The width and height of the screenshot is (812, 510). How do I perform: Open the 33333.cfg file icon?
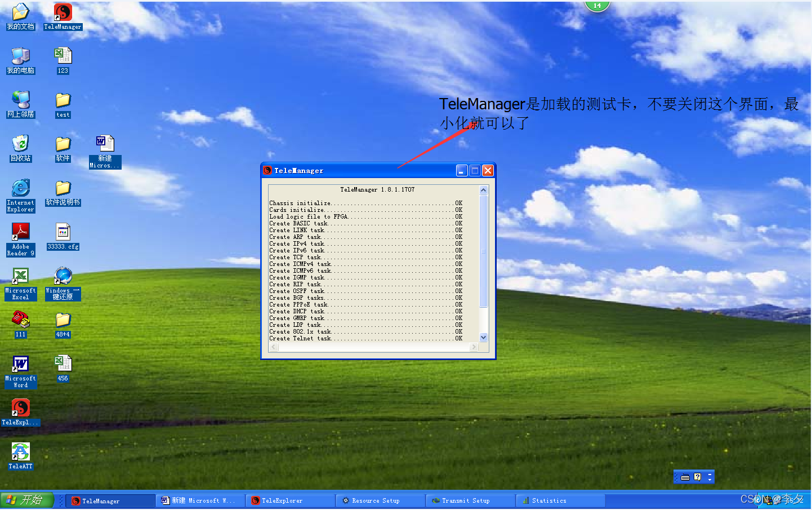[63, 236]
